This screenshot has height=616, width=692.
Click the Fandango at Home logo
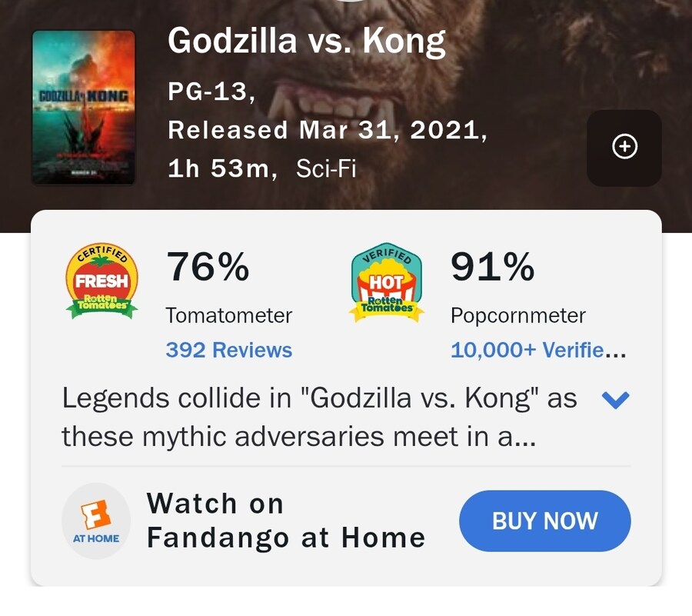[x=96, y=521]
